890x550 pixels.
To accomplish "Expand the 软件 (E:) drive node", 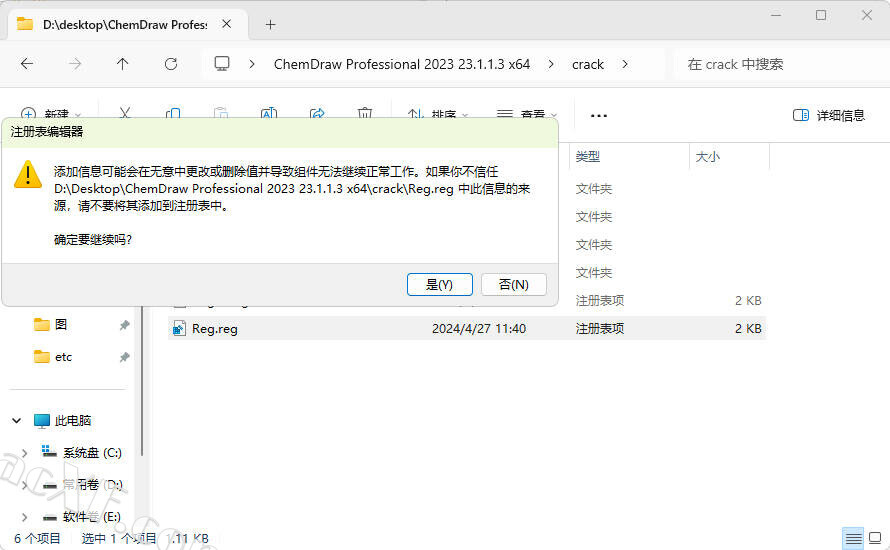I will [25, 517].
